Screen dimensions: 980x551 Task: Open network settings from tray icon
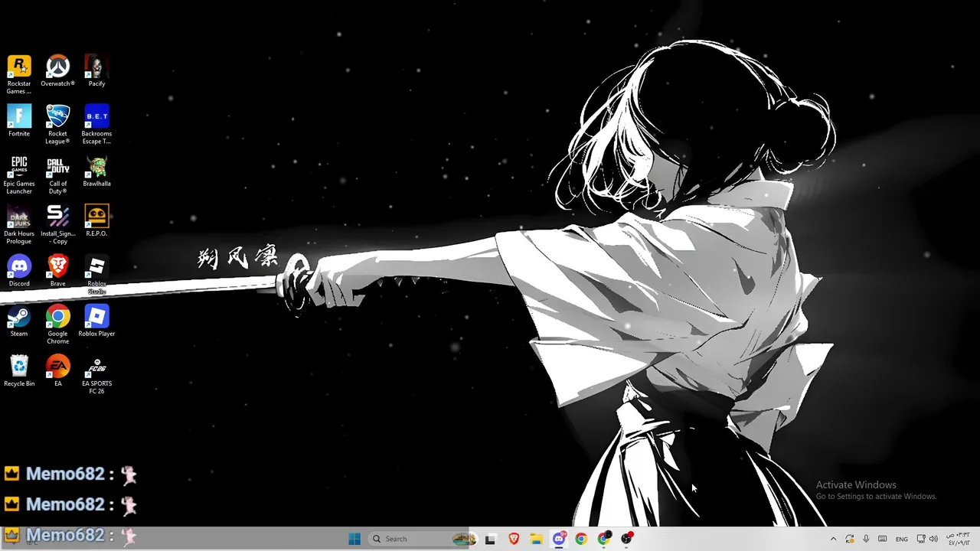tap(921, 539)
